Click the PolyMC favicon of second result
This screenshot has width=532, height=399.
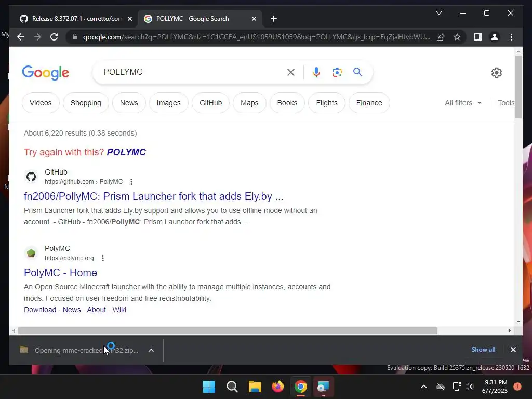[x=31, y=253]
